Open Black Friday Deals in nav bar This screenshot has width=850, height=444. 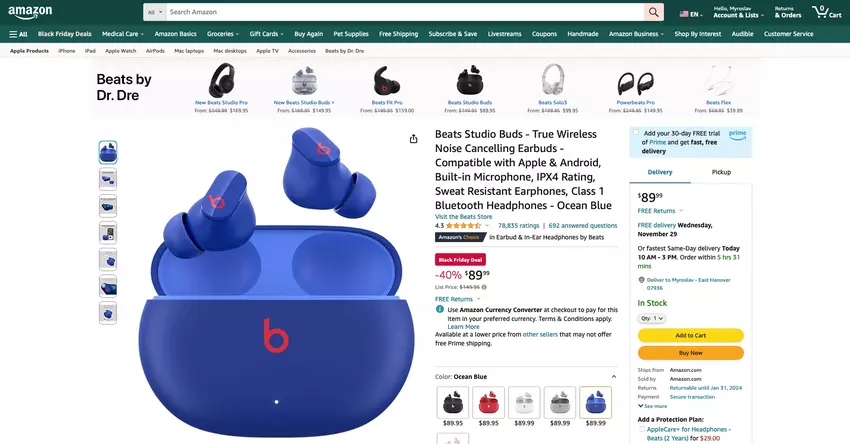[x=65, y=34]
